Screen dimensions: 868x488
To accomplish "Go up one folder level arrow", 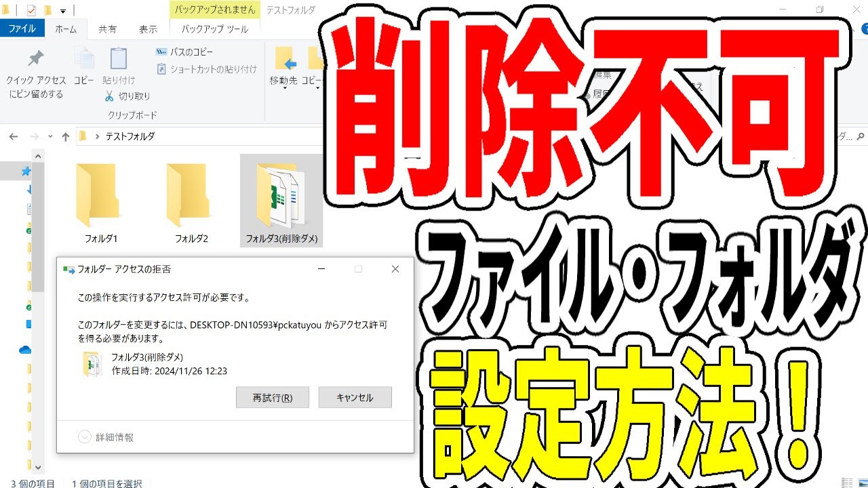I will tap(66, 136).
